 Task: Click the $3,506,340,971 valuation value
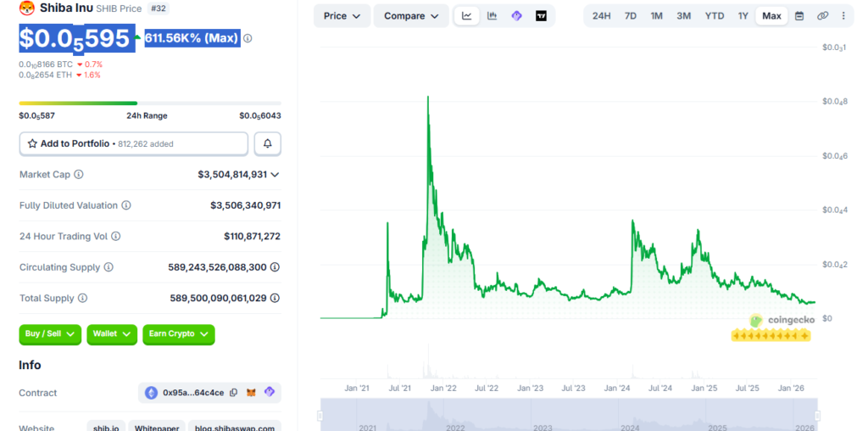coord(245,205)
